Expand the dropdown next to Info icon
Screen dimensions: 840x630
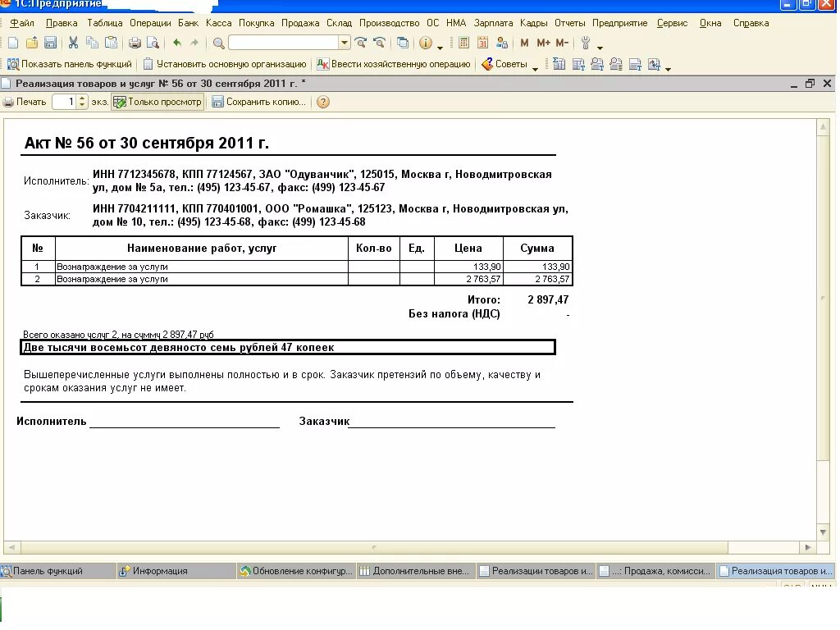tap(440, 48)
